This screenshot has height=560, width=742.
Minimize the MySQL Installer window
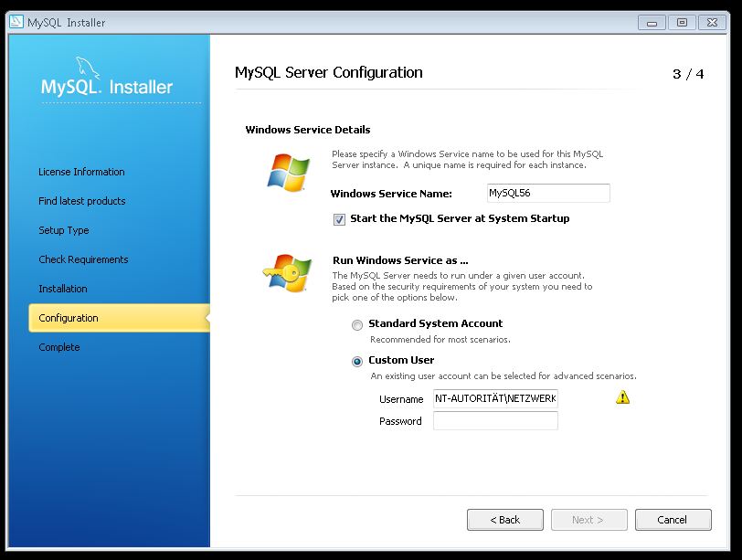[x=652, y=22]
